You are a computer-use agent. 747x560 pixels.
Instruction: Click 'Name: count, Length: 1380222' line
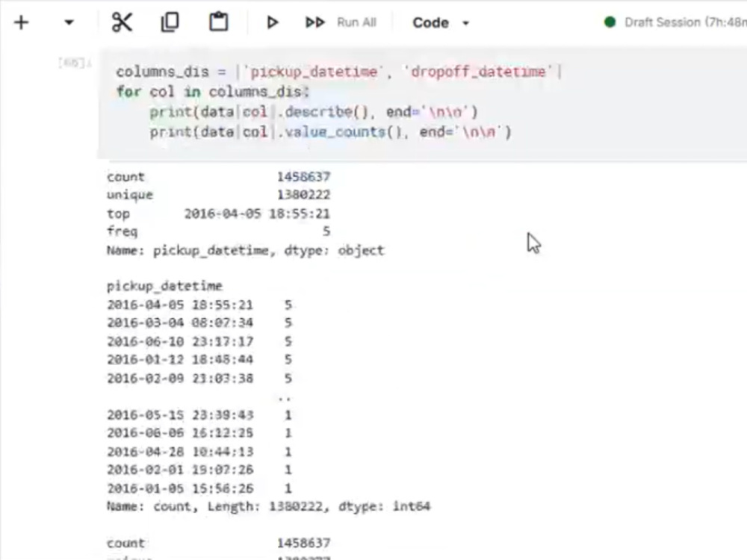click(x=269, y=506)
